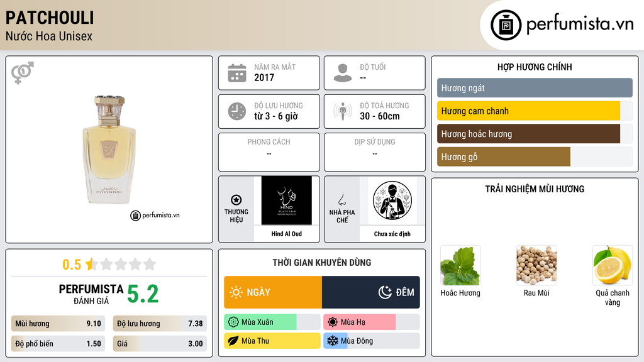Click the clock icon beside Độ lưu hương
This screenshot has width=644, height=362.
click(x=237, y=111)
